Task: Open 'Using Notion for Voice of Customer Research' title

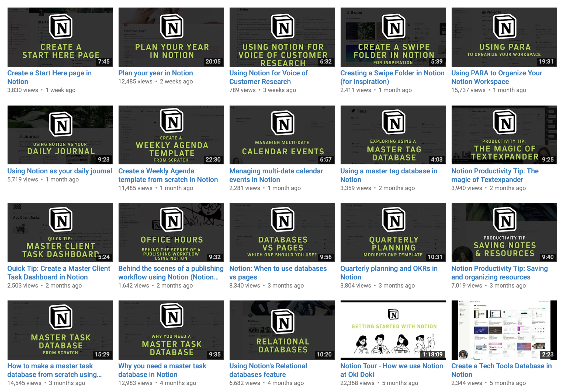Action: click(268, 77)
